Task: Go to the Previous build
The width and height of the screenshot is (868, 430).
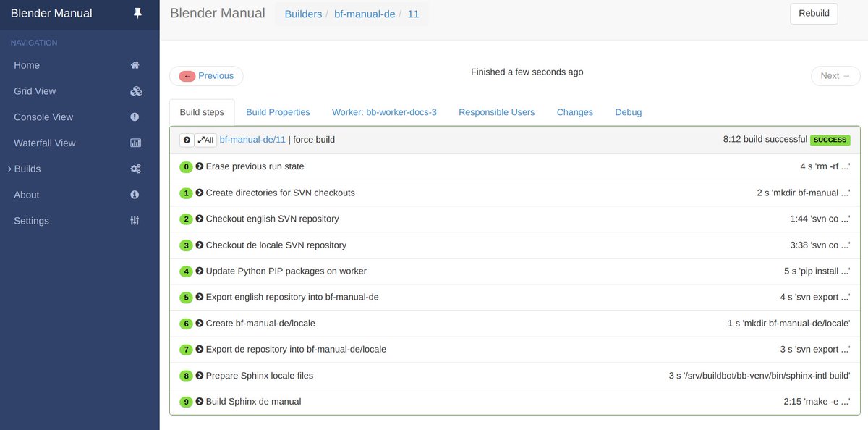Action: (x=206, y=76)
